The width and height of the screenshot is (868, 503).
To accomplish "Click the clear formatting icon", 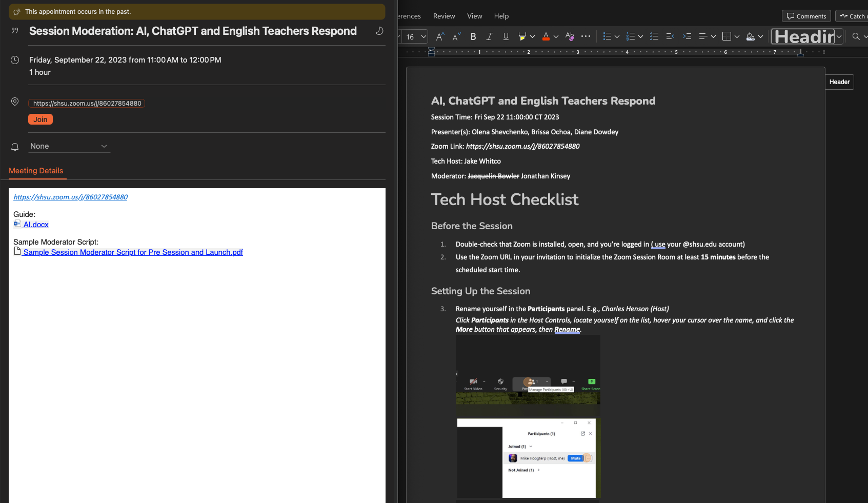I will tap(570, 36).
